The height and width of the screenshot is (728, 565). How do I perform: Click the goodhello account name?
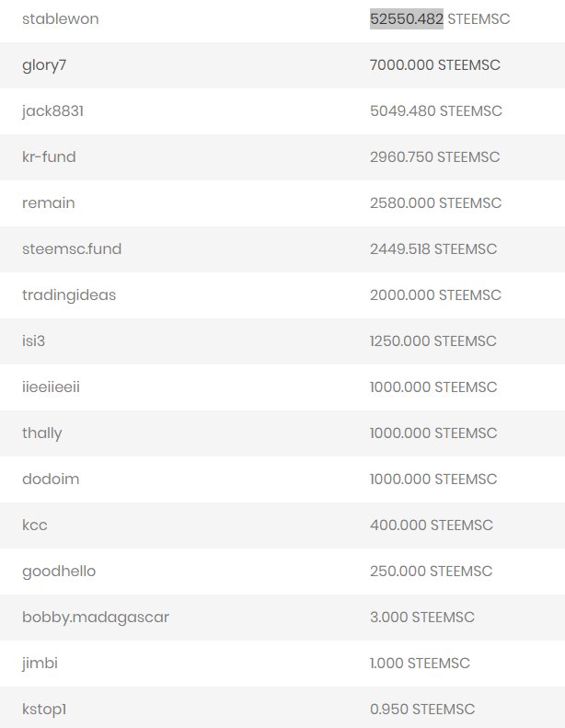tap(59, 571)
